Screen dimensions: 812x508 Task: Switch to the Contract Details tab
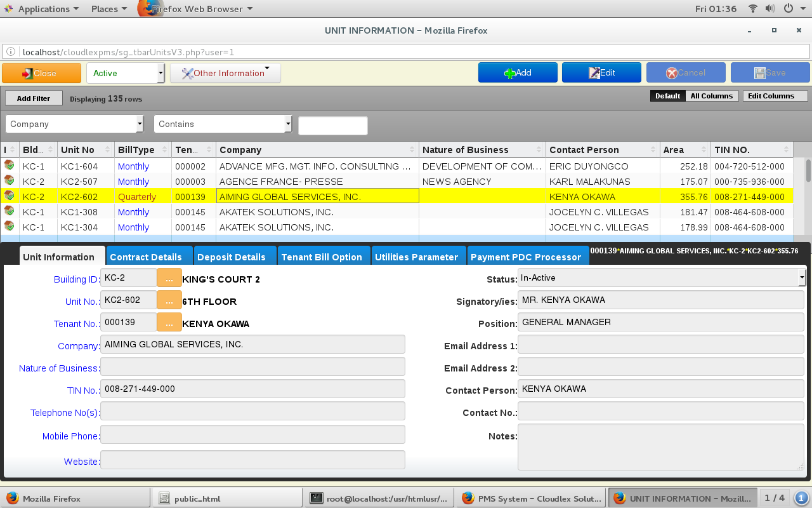[x=149, y=257]
